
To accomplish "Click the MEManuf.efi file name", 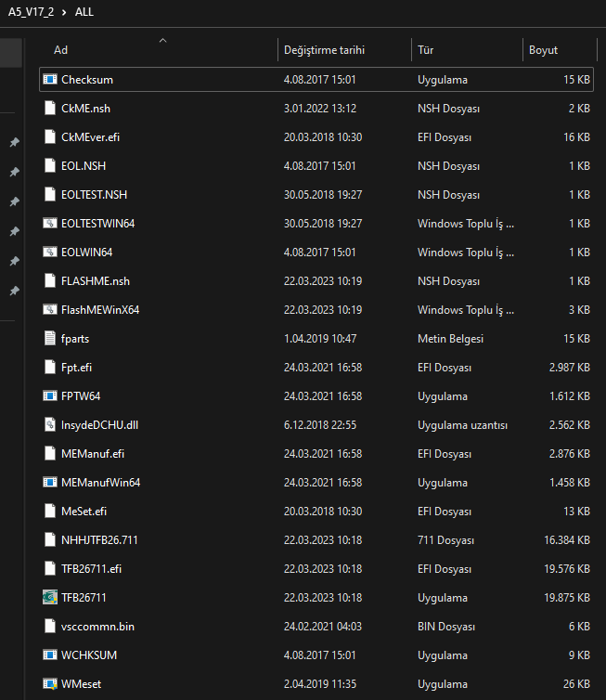I will (93, 454).
